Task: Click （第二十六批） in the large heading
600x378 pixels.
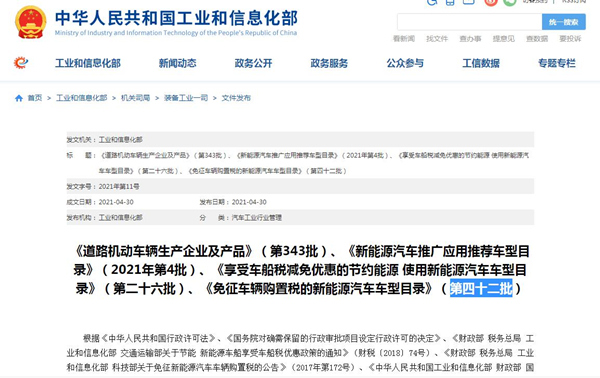Action: [144, 288]
